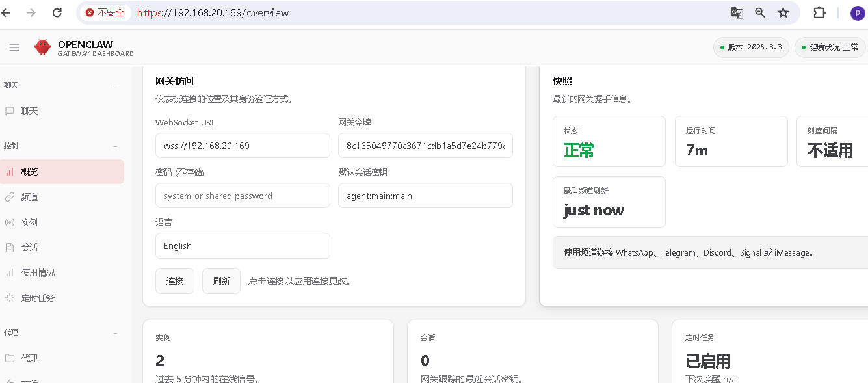Image resolution: width=868 pixels, height=383 pixels.
Task: Open the browser zoom magnifier icon
Action: 760,12
